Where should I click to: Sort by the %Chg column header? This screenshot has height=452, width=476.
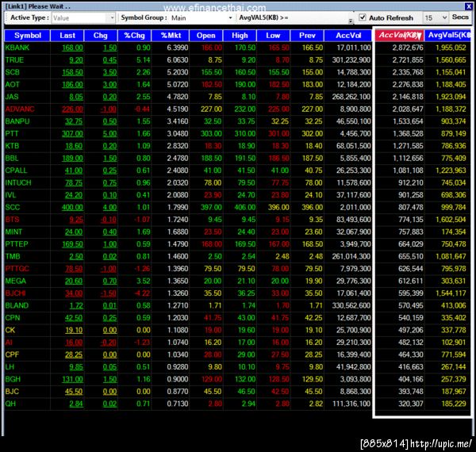click(x=134, y=36)
